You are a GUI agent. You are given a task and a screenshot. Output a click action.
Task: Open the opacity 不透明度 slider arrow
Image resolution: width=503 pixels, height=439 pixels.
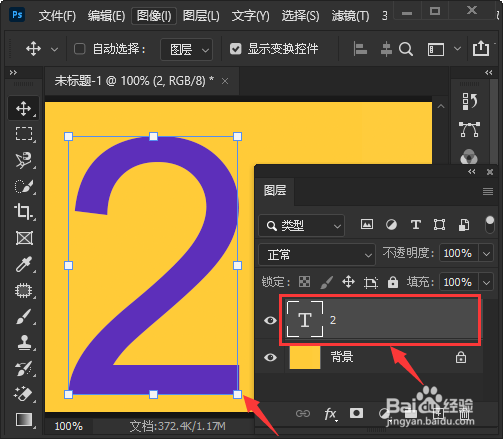486,254
